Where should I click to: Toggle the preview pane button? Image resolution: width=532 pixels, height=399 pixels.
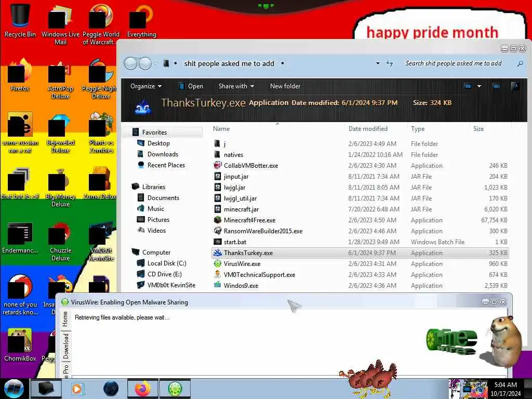496,86
